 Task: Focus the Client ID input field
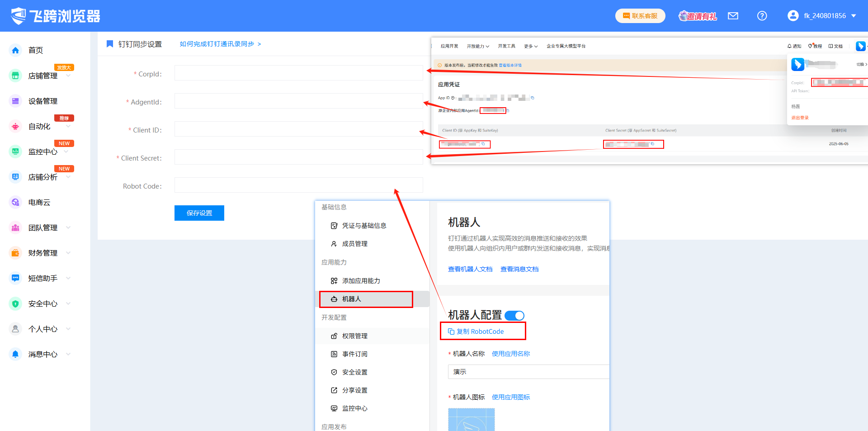pyautogui.click(x=299, y=129)
